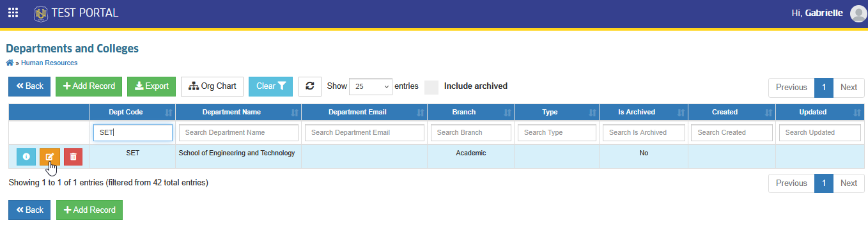Screen dimensions: 868x232
Task: Click the top Next pagination button
Action: tap(849, 88)
